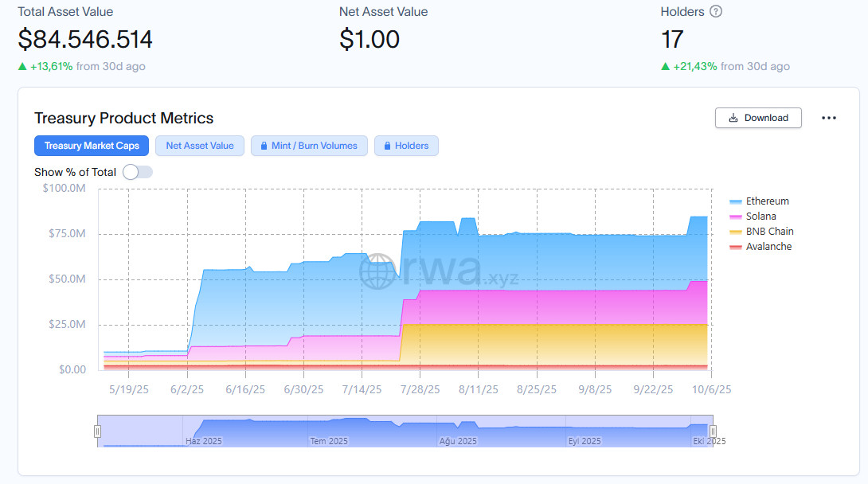Screen dimensions: 868x484
Task: Switch to the Treasury Market Caps tab
Action: pos(92,146)
